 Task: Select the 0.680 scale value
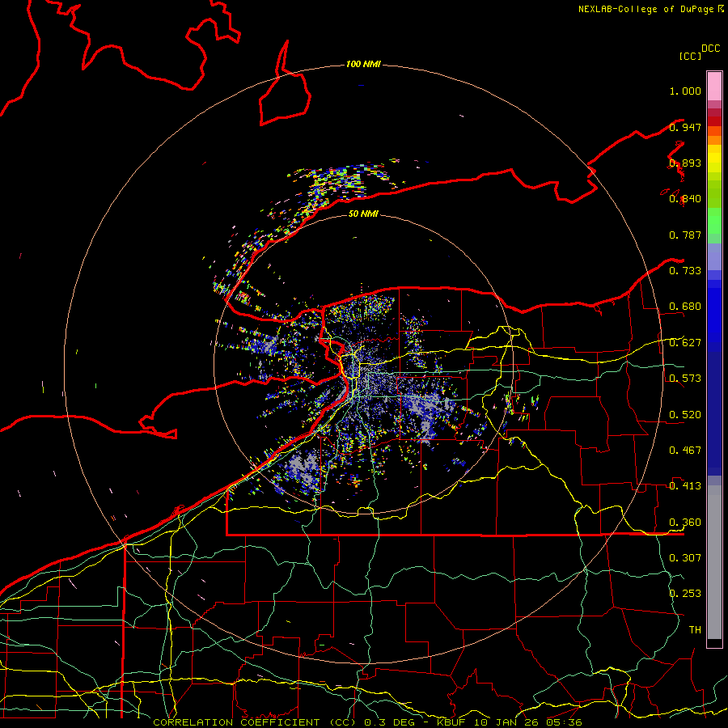point(685,307)
